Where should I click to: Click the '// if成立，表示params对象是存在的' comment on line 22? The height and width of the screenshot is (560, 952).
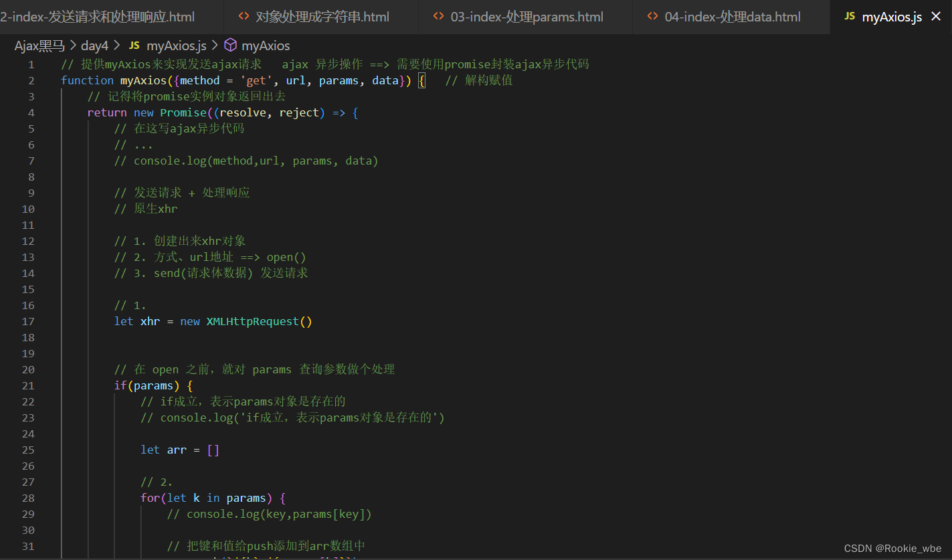click(x=243, y=401)
